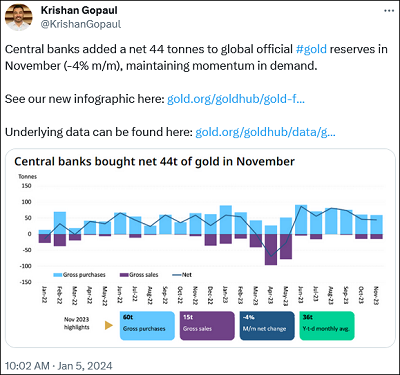Screen dimensions: 400x375
Task: Click the tweet timestamp 10:02 AM Jan 5, 2024
Action: [59, 366]
